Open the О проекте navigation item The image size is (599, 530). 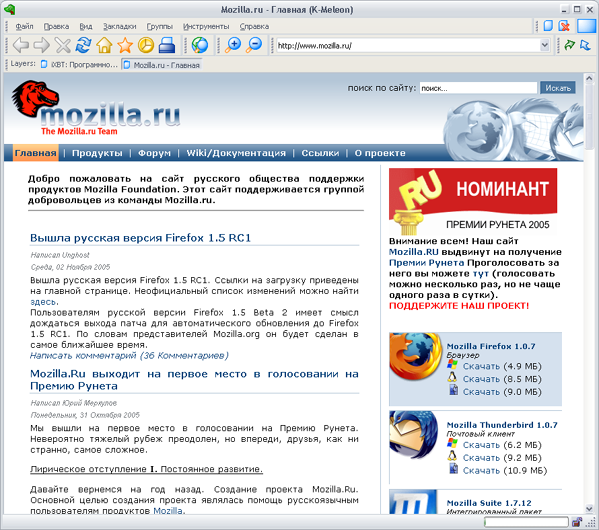click(x=380, y=153)
